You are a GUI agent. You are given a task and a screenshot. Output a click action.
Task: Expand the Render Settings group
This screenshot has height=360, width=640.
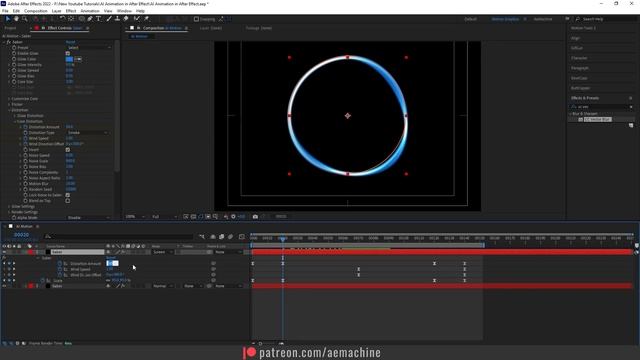9,212
